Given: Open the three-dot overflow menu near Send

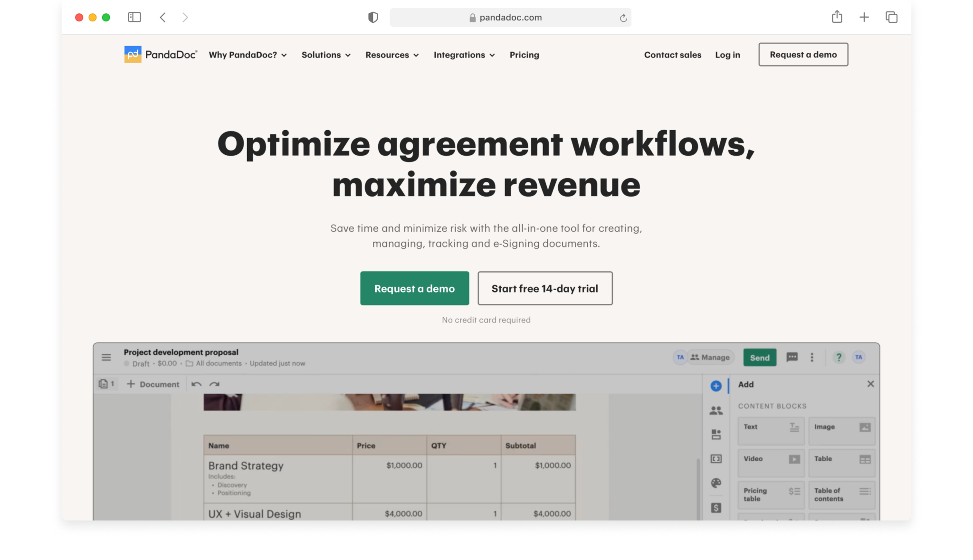Looking at the screenshot, I should 812,357.
